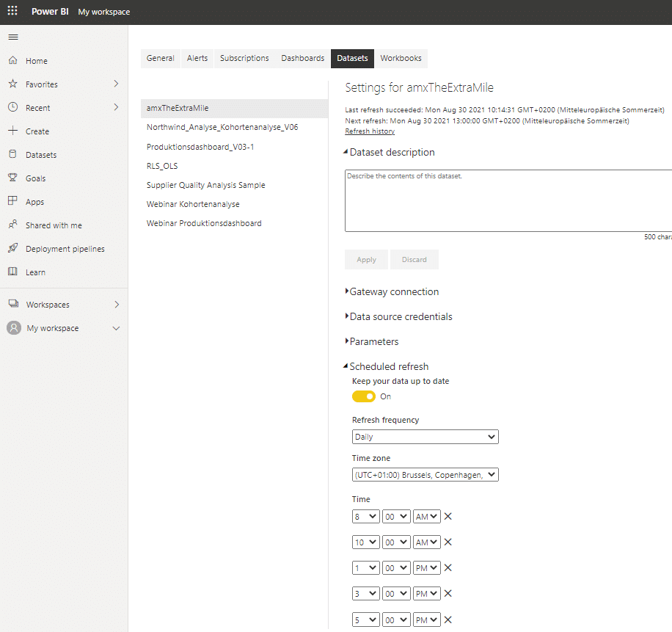Open the hour dropdown showing 5
This screenshot has height=632, width=672.
click(x=365, y=620)
